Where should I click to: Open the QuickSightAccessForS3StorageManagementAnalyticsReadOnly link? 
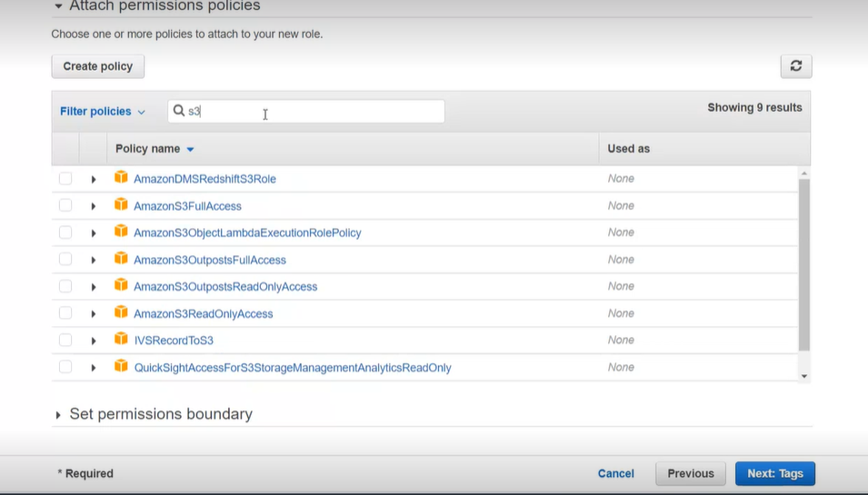click(293, 368)
